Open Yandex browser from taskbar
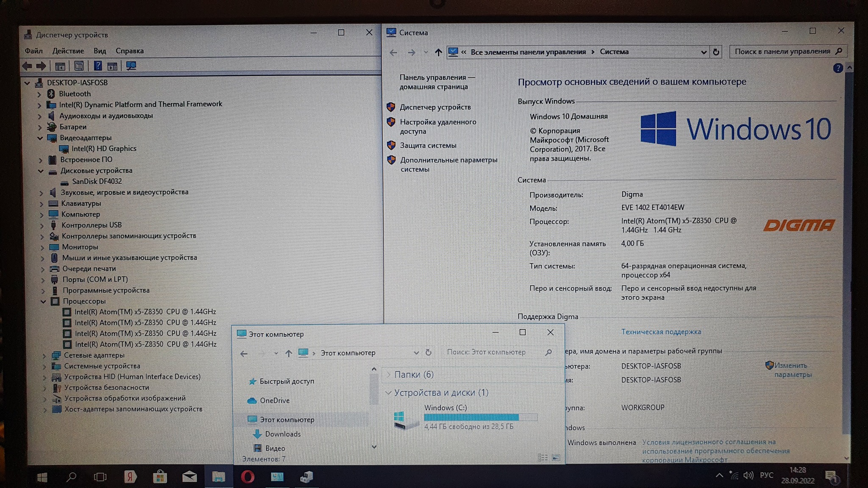This screenshot has height=488, width=868. (x=130, y=477)
